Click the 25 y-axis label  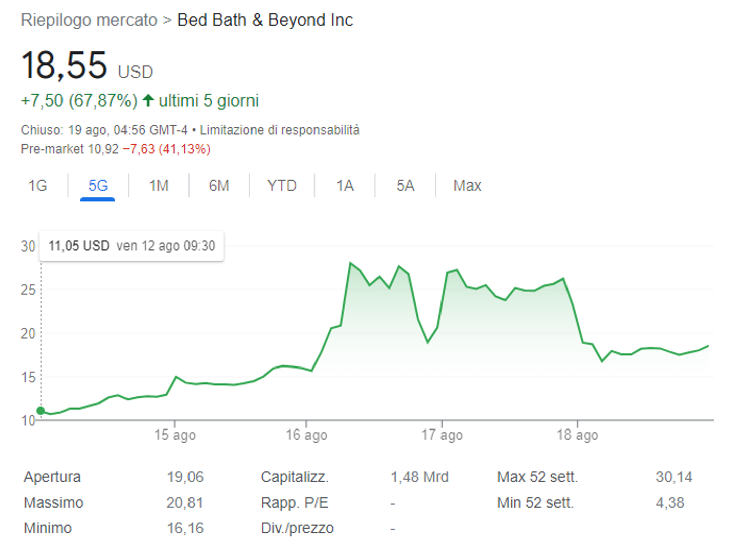28,290
